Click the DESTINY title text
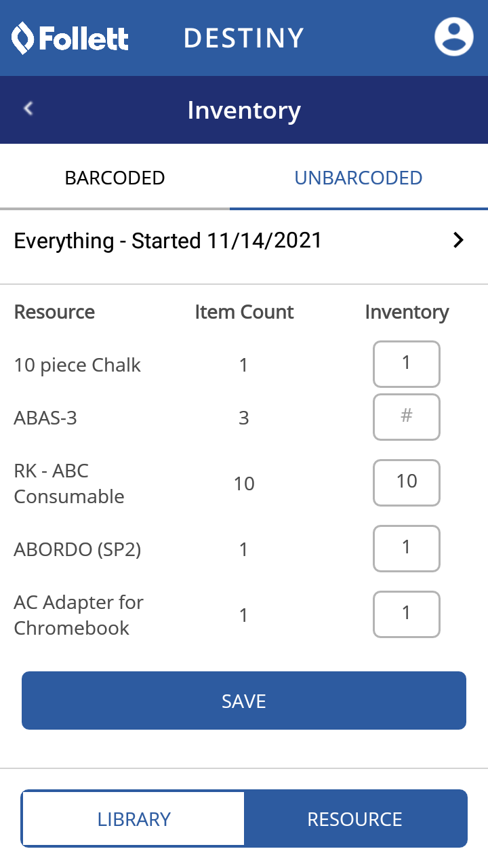The height and width of the screenshot is (868, 488). click(243, 38)
